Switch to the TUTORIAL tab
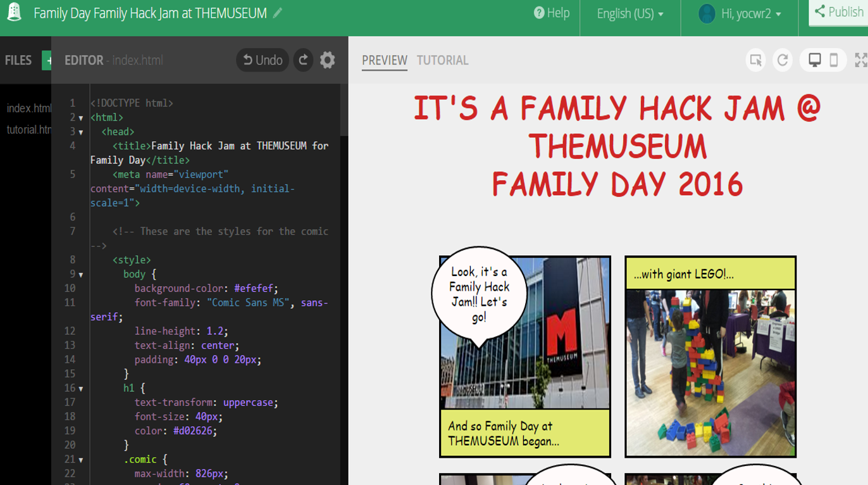The width and height of the screenshot is (868, 485). tap(442, 60)
